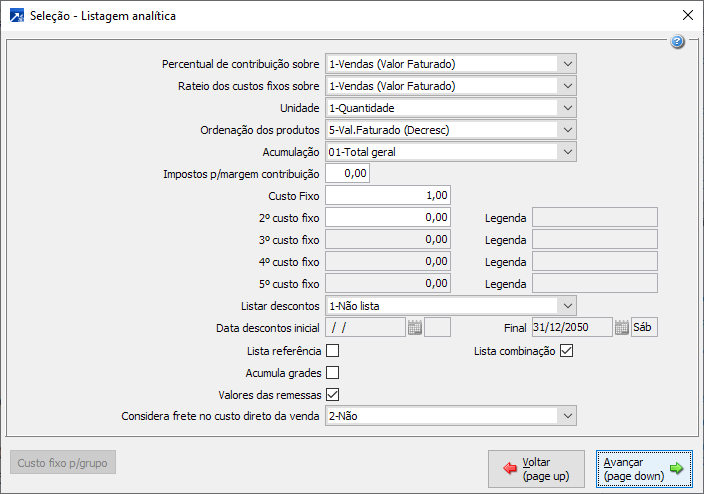
Task: Open calendar picker beside Final date
Action: coord(621,328)
